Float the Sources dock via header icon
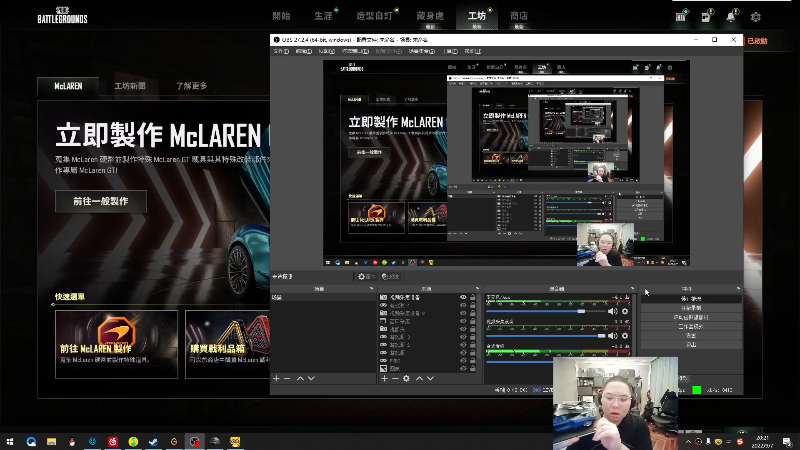Screen dimensions: 800x450 click(478, 289)
